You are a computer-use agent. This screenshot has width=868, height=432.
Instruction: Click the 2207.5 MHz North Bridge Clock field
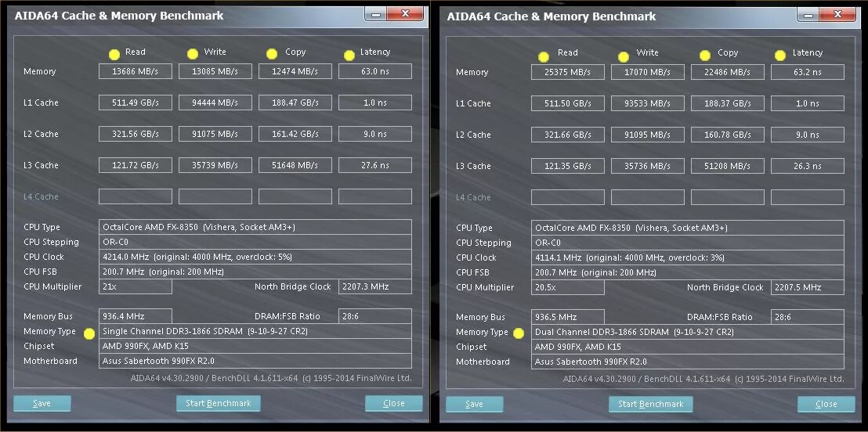[x=807, y=287]
